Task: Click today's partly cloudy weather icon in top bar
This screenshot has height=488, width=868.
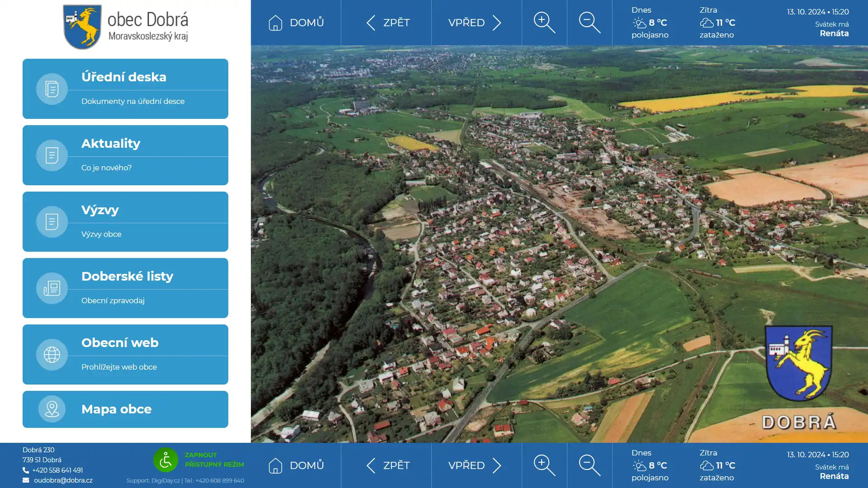Action: coord(639,23)
